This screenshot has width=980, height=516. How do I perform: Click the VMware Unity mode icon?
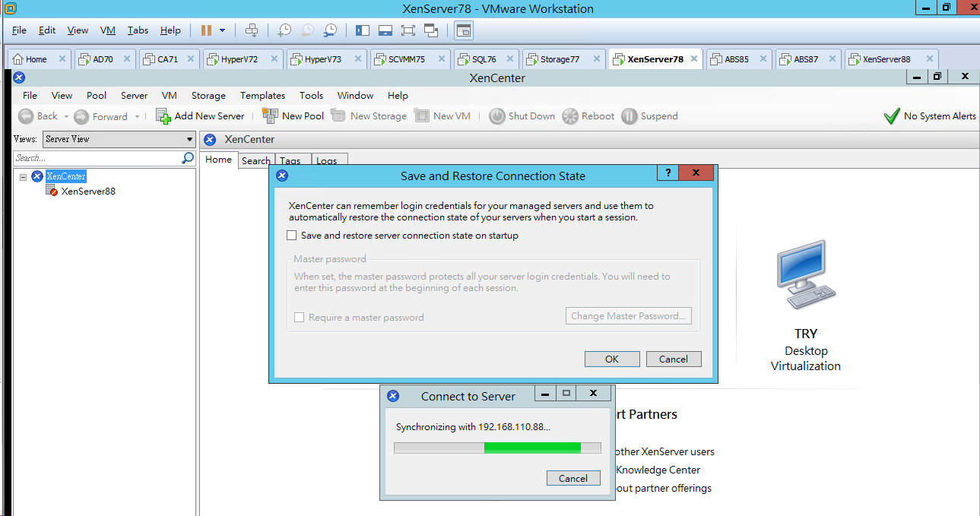(431, 30)
